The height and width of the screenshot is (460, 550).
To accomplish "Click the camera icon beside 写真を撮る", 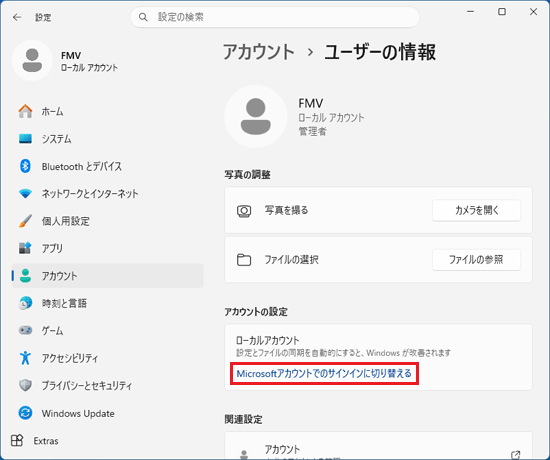I will [x=244, y=211].
